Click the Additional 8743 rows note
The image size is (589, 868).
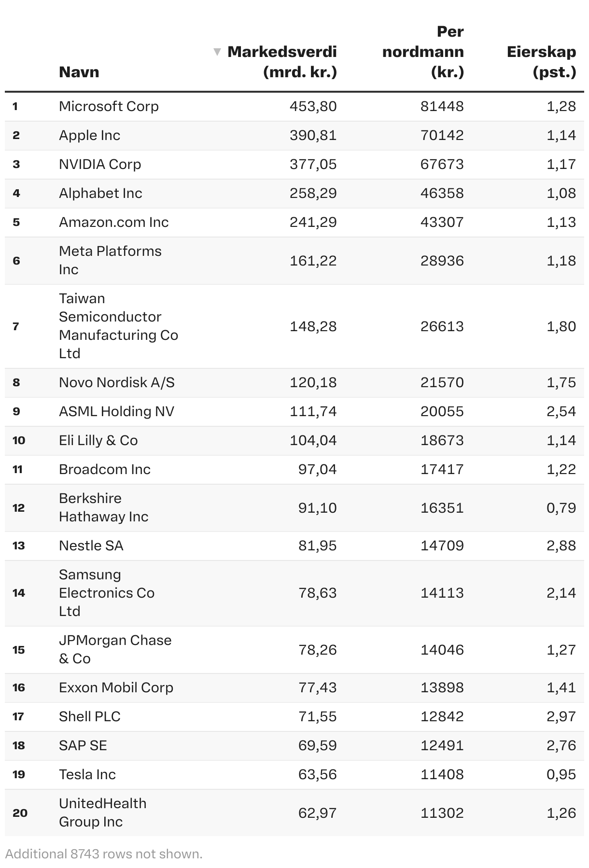(x=104, y=854)
